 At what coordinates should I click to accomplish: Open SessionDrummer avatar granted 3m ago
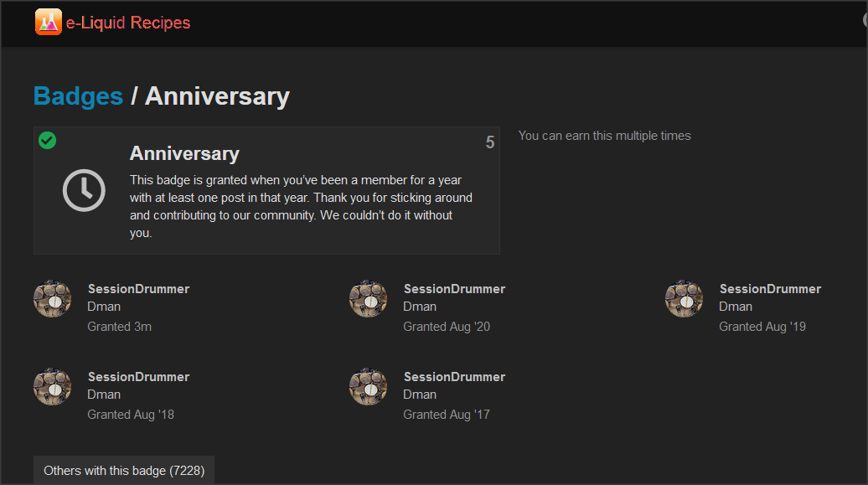tap(53, 299)
